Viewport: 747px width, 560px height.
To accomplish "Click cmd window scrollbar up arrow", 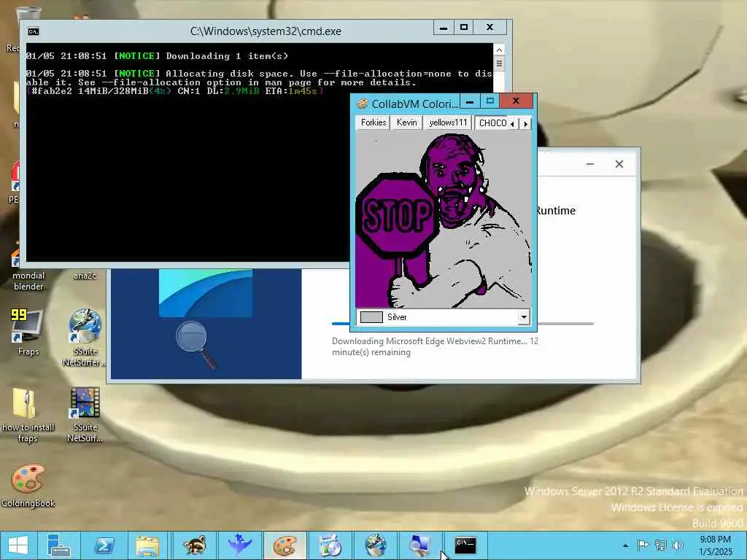I will coord(499,50).
